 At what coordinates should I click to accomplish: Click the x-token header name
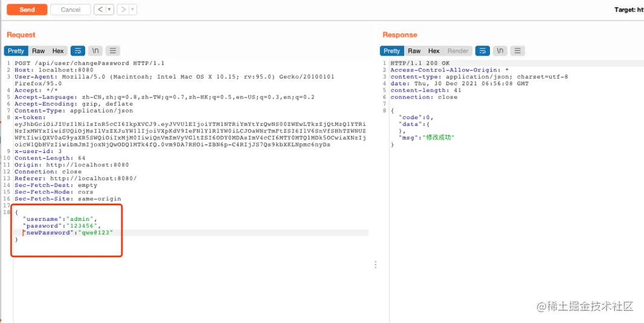coord(29,117)
